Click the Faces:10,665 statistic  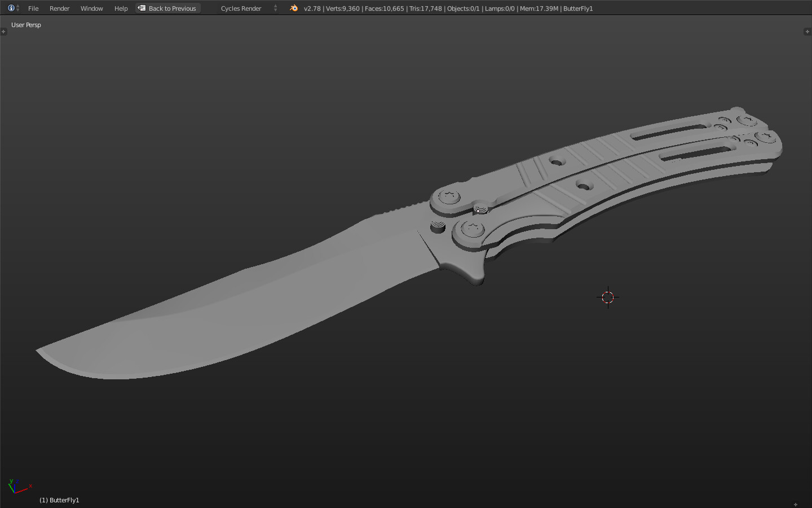coord(384,8)
